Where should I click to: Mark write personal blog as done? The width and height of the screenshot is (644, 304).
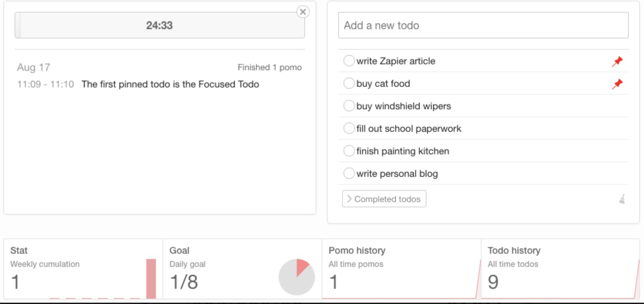[x=349, y=173]
